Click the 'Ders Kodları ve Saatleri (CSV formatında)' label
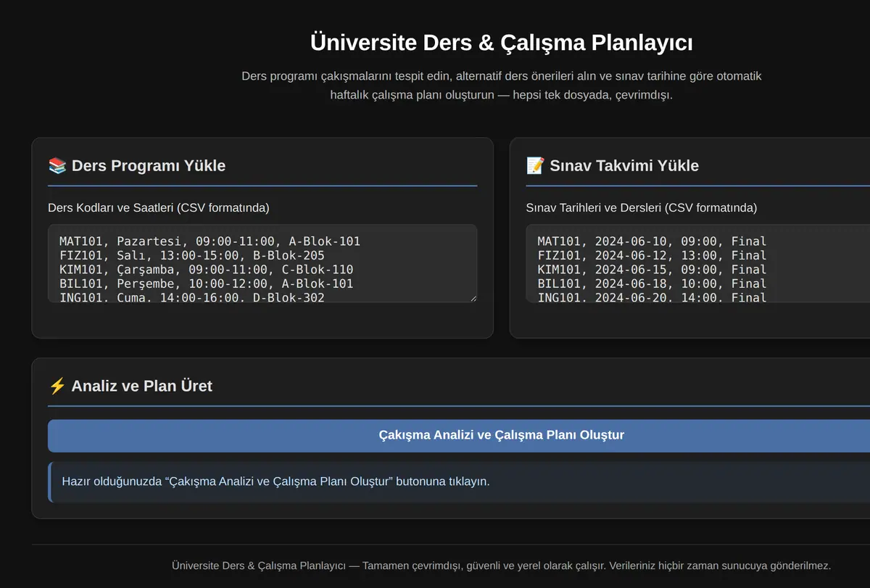Viewport: 870px width, 588px height. [x=159, y=208]
